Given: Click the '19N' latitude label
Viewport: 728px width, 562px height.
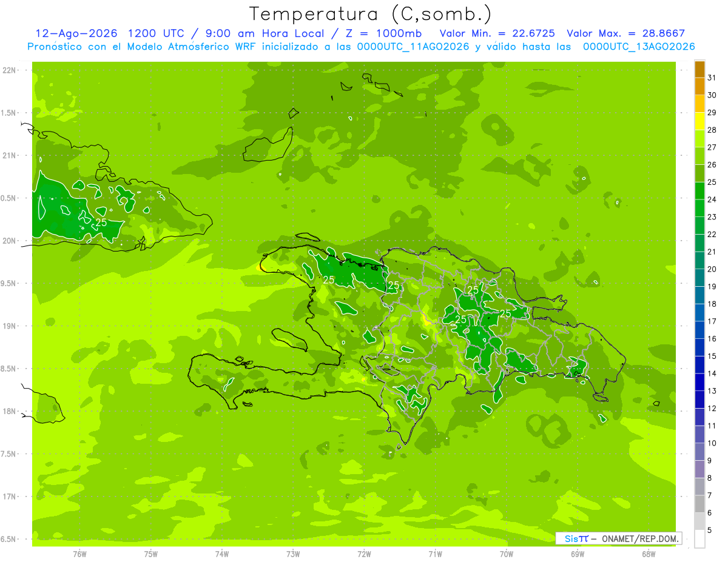Looking at the screenshot, I should click(x=9, y=326).
